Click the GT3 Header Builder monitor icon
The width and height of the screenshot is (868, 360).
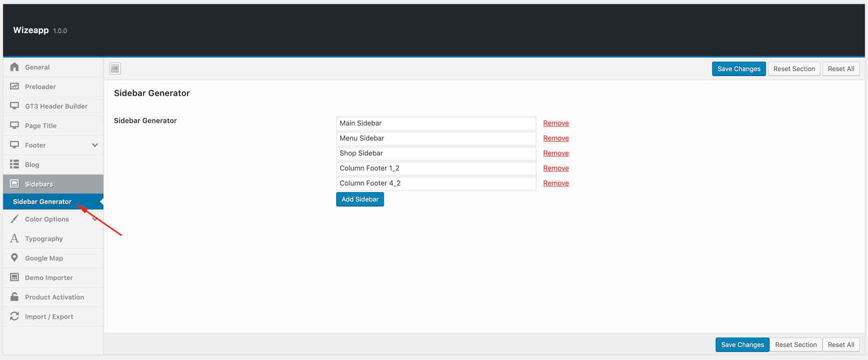pyautogui.click(x=14, y=106)
